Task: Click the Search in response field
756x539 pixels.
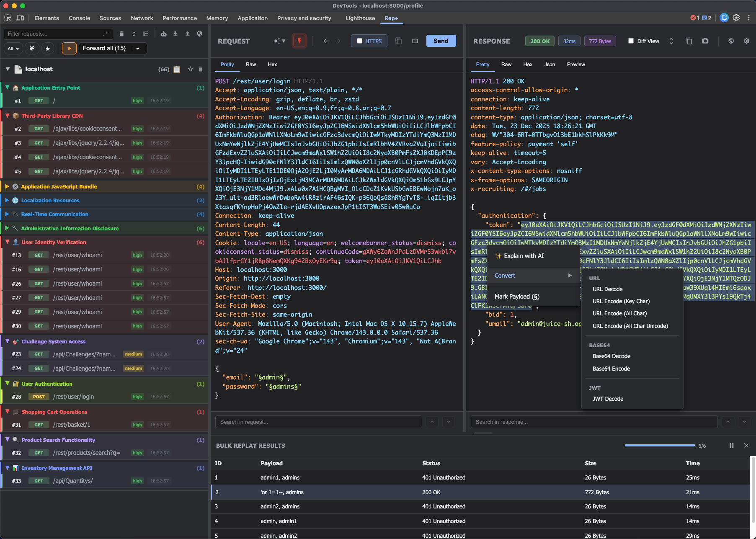Action: pyautogui.click(x=593, y=422)
